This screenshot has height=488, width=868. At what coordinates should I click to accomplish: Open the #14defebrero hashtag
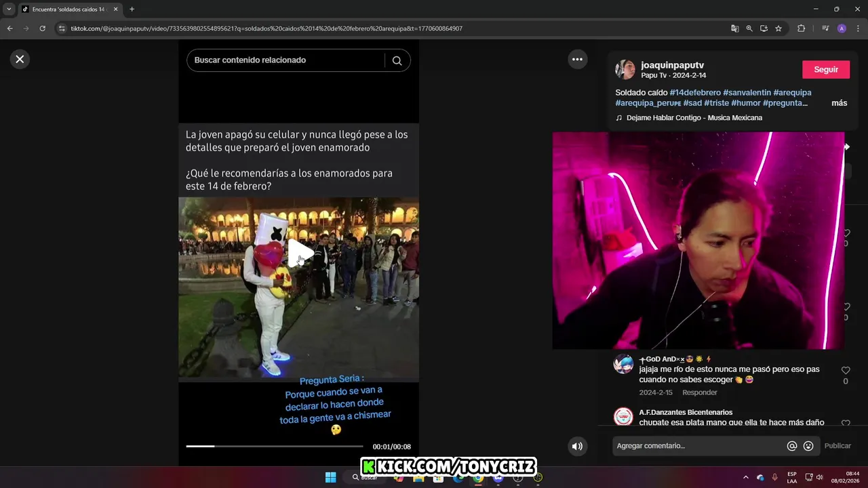pyautogui.click(x=695, y=92)
